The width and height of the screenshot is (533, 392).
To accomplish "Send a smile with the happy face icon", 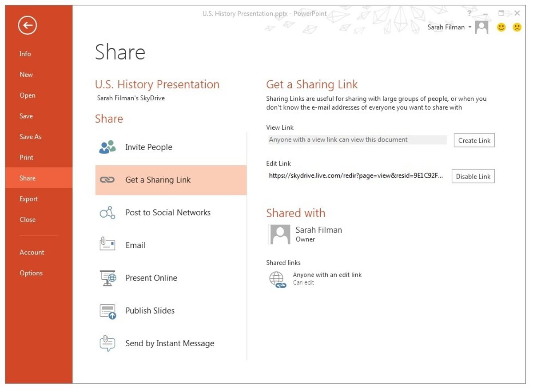I will [x=501, y=28].
